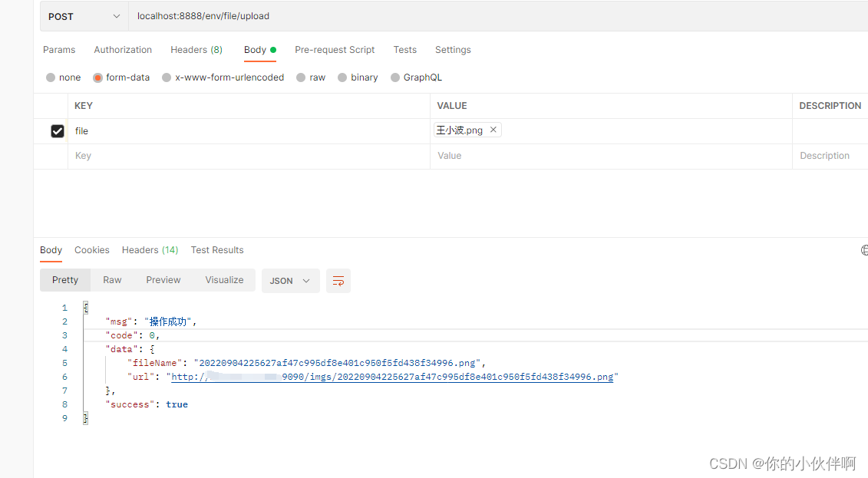The image size is (868, 478).
Task: Select the Pretty view of the response
Action: 64,280
